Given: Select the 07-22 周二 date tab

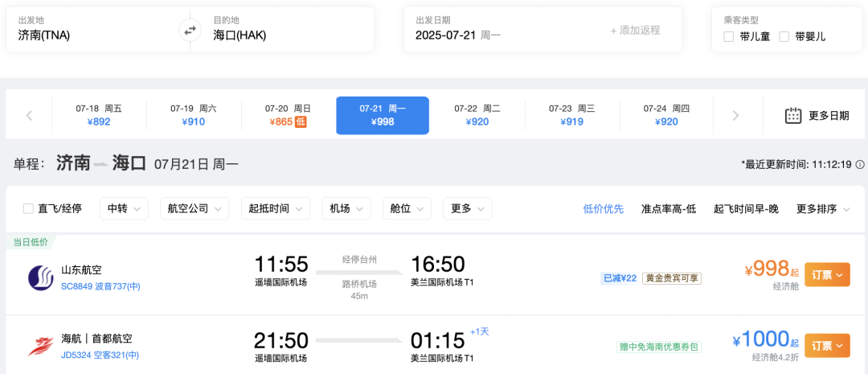Looking at the screenshot, I should [x=477, y=115].
